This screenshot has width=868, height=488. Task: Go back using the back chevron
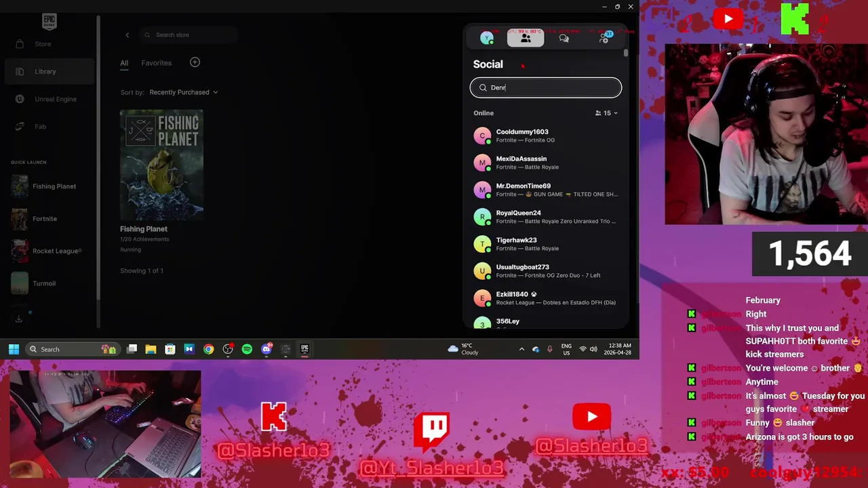point(127,35)
